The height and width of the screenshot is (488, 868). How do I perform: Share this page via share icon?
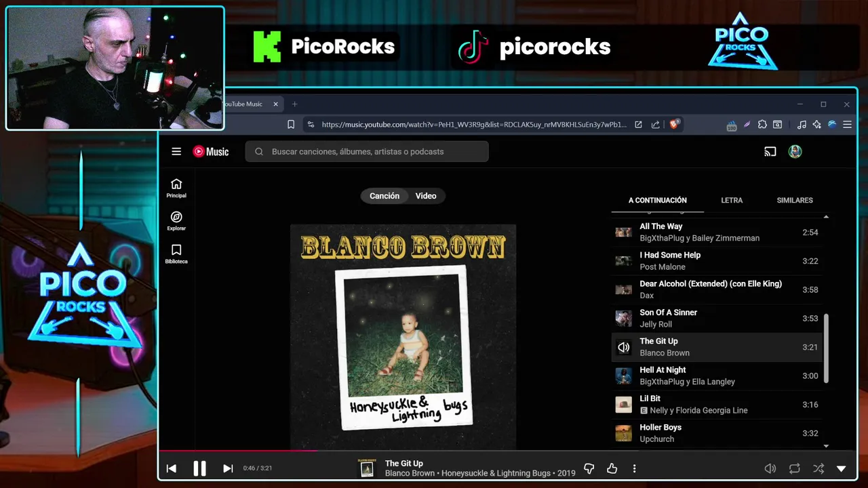(655, 125)
